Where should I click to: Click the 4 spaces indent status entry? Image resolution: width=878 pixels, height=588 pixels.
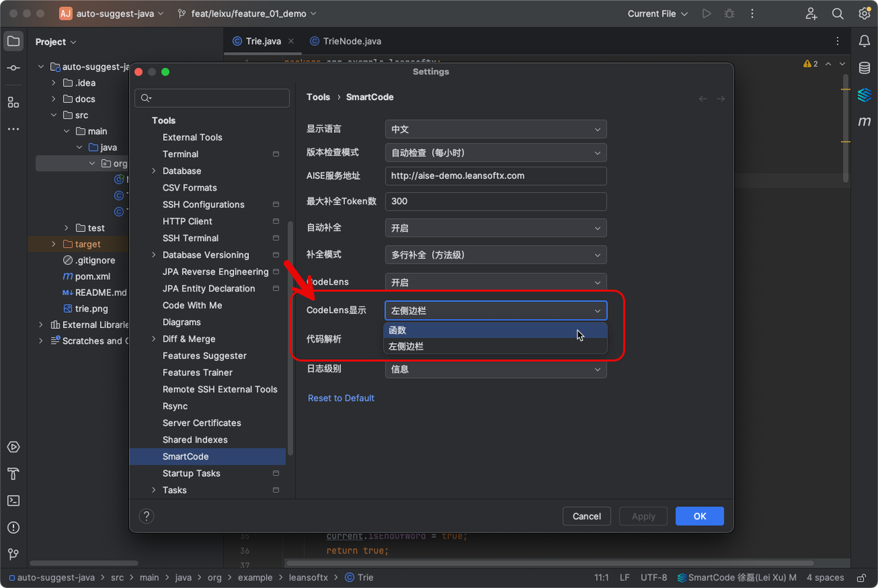pyautogui.click(x=825, y=578)
